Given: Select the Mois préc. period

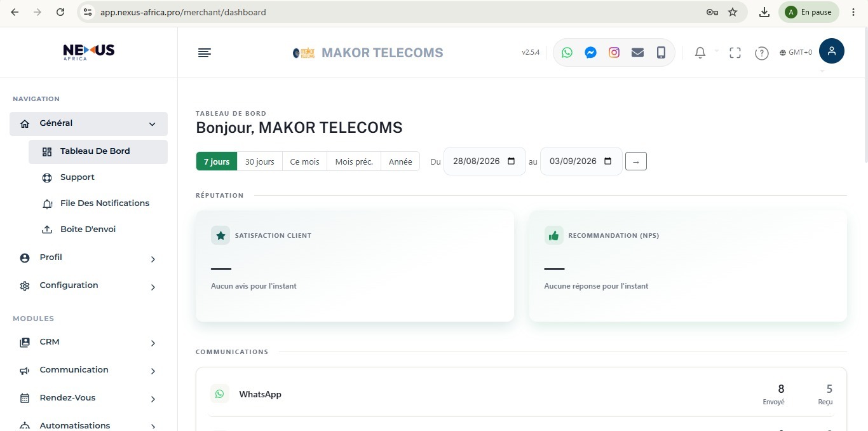Looking at the screenshot, I should click(x=354, y=161).
